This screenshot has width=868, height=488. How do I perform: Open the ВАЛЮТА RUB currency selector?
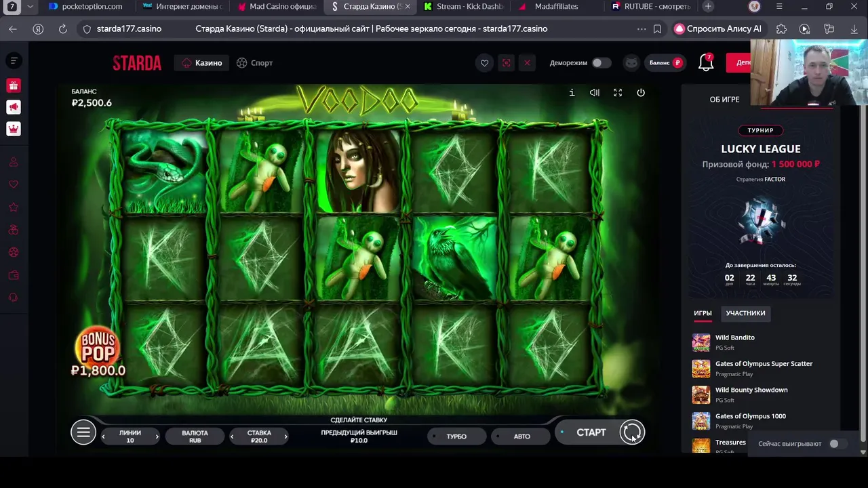(x=195, y=436)
